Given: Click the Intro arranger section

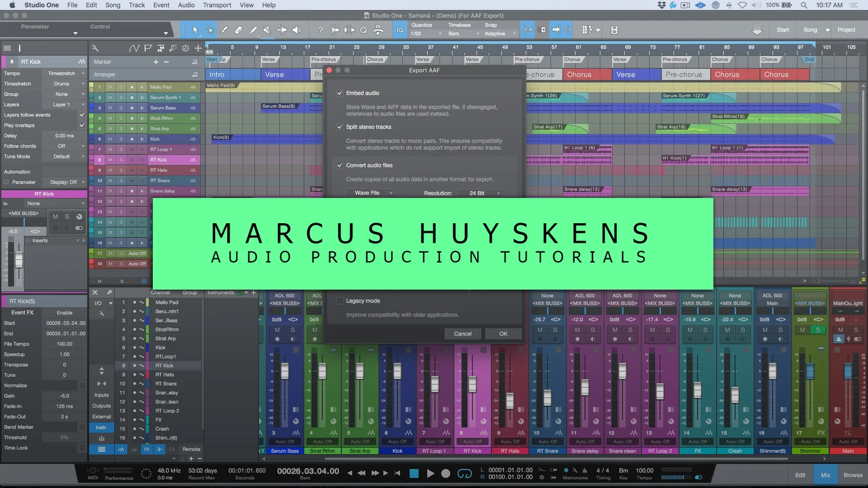Looking at the screenshot, I should pos(232,75).
